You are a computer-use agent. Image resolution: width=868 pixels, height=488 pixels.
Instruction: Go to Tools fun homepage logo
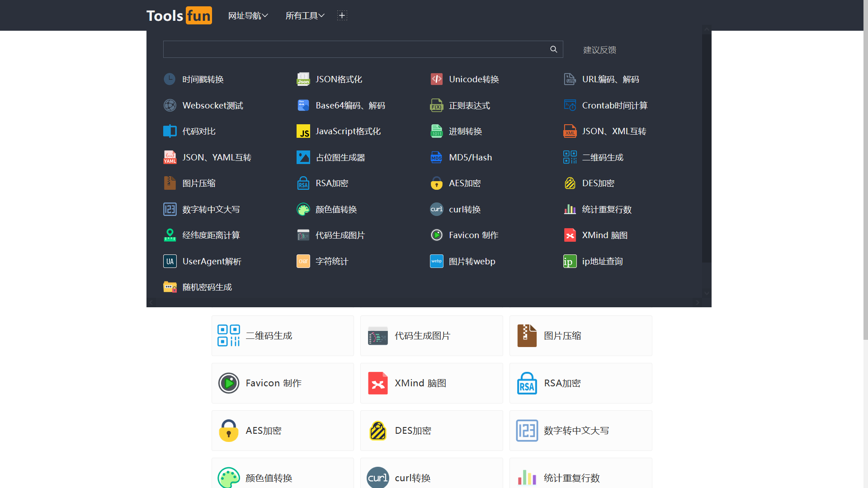(x=179, y=15)
